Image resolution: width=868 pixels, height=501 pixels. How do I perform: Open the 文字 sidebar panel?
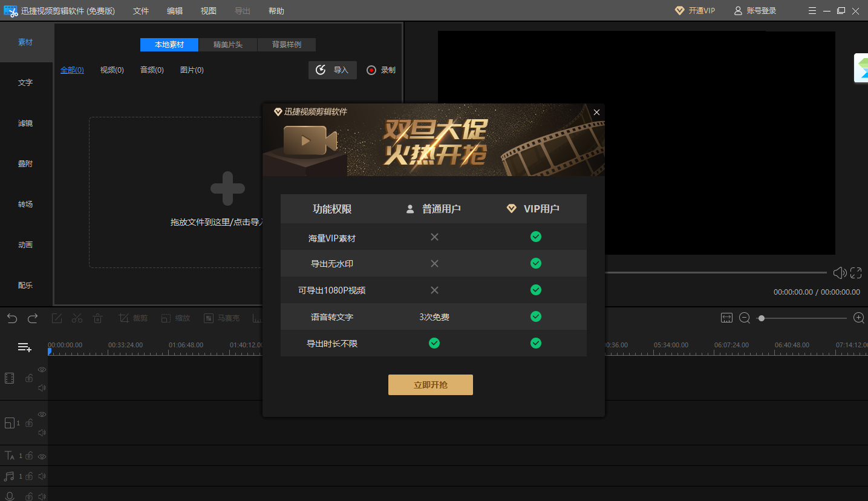tap(25, 83)
